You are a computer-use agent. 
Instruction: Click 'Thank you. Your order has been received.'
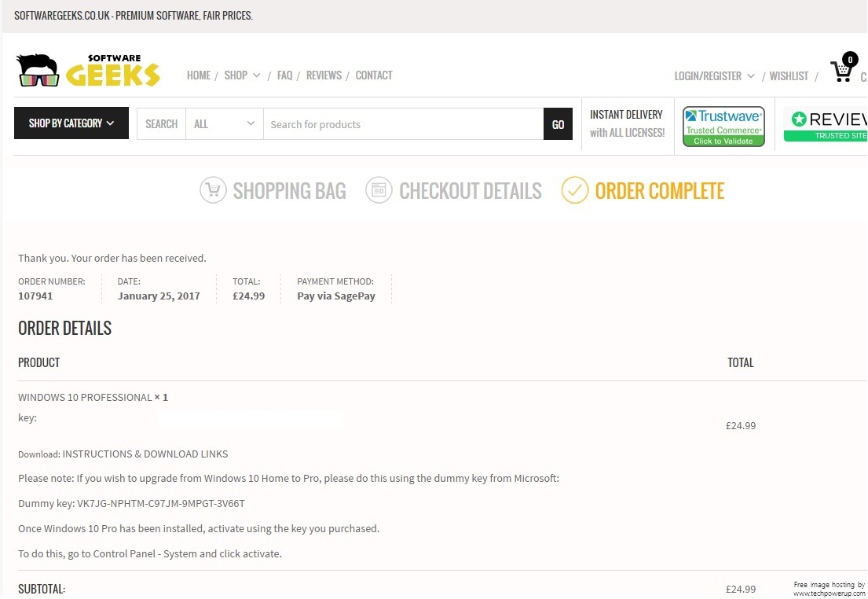(112, 258)
